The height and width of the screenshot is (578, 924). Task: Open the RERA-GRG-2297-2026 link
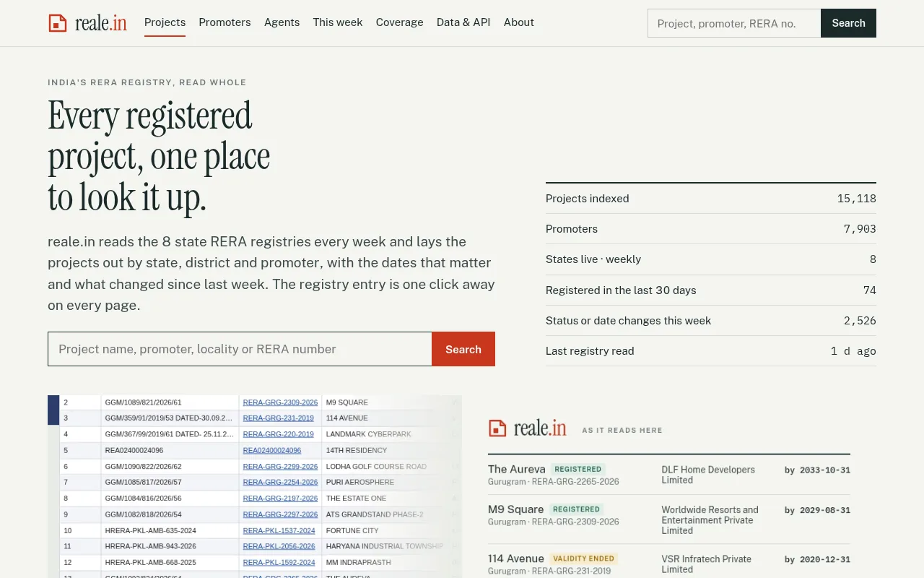click(280, 514)
